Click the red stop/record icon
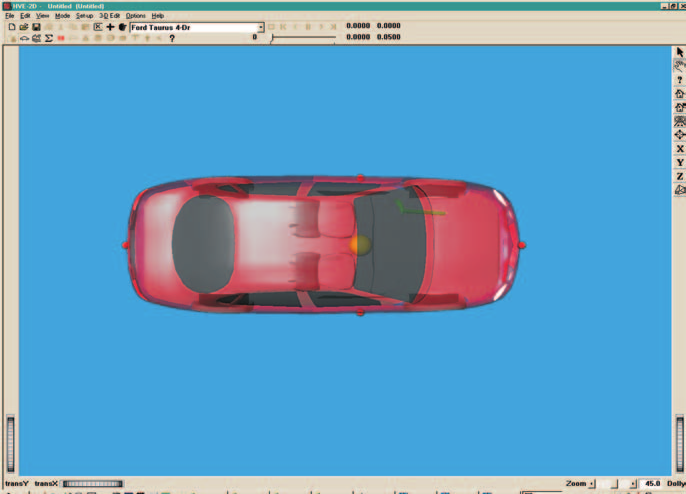 click(61, 39)
